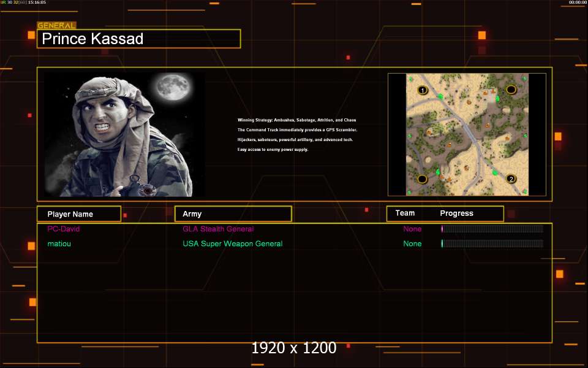Click matiou's loading progress bar
Image resolution: width=588 pixels, height=368 pixels.
click(x=492, y=244)
